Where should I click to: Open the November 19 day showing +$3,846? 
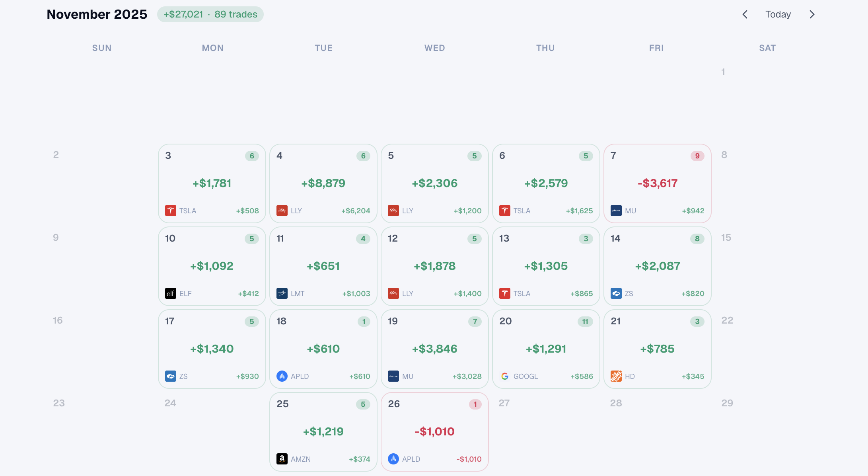click(x=435, y=349)
